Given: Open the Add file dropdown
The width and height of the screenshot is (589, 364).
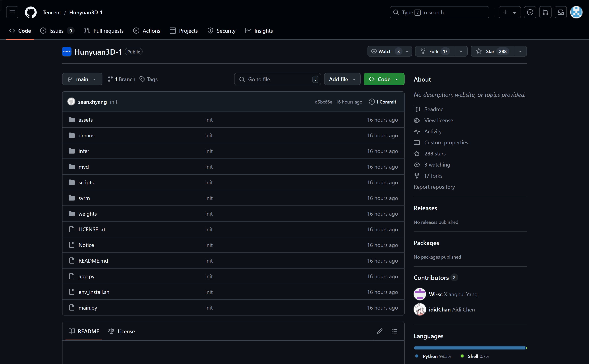Looking at the screenshot, I should tap(342, 79).
